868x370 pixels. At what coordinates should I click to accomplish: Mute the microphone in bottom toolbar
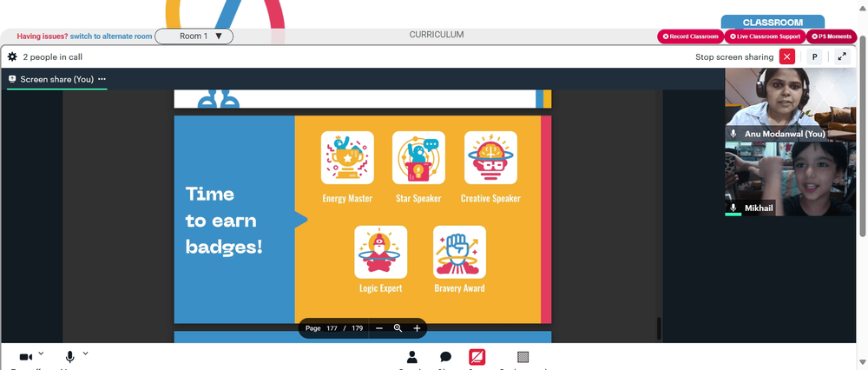(x=69, y=357)
